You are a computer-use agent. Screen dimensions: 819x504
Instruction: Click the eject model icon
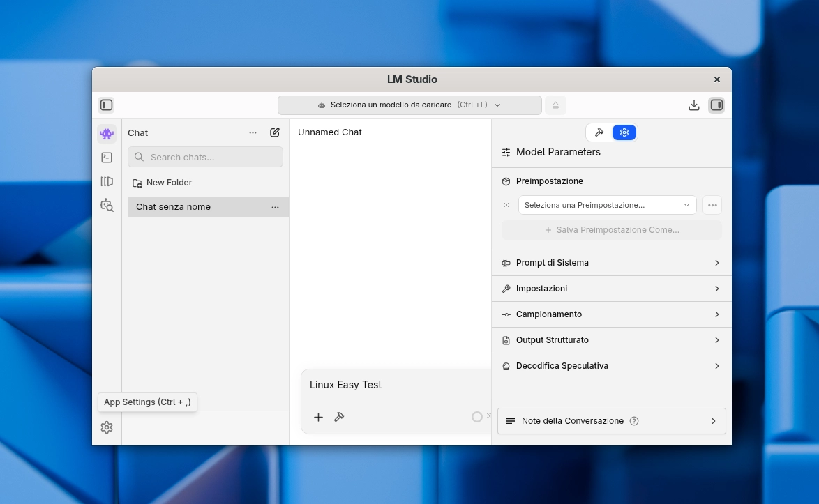click(x=555, y=105)
